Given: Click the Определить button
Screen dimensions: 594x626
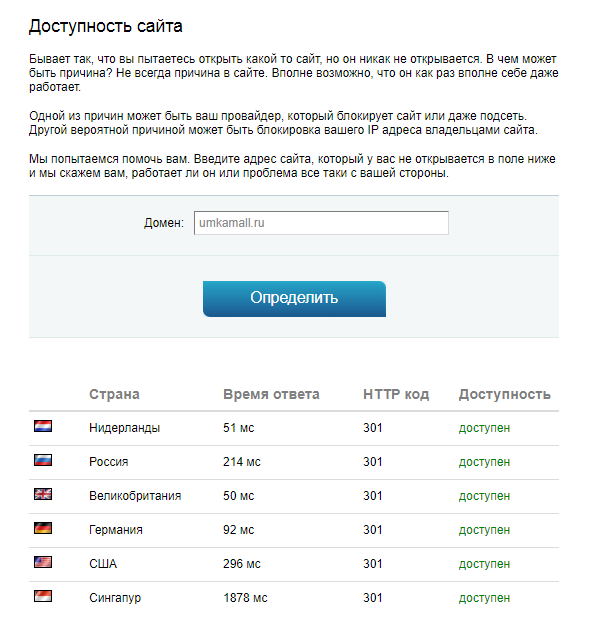Looking at the screenshot, I should pyautogui.click(x=294, y=299).
